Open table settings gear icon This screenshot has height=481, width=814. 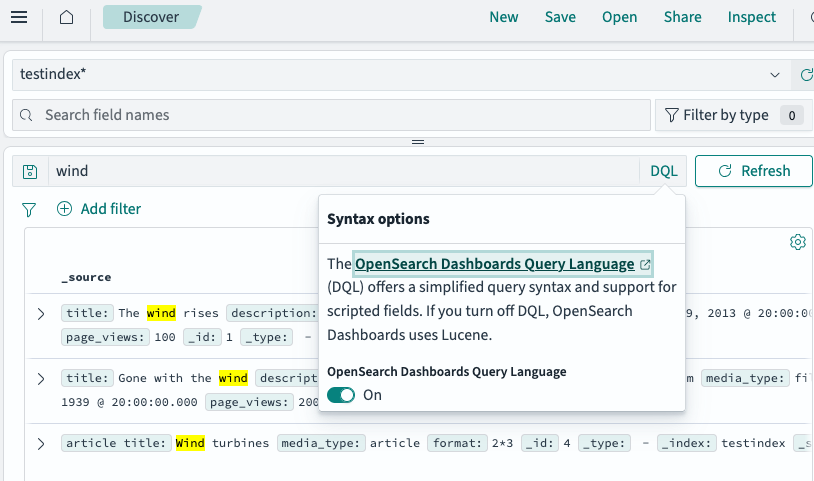coord(797,242)
